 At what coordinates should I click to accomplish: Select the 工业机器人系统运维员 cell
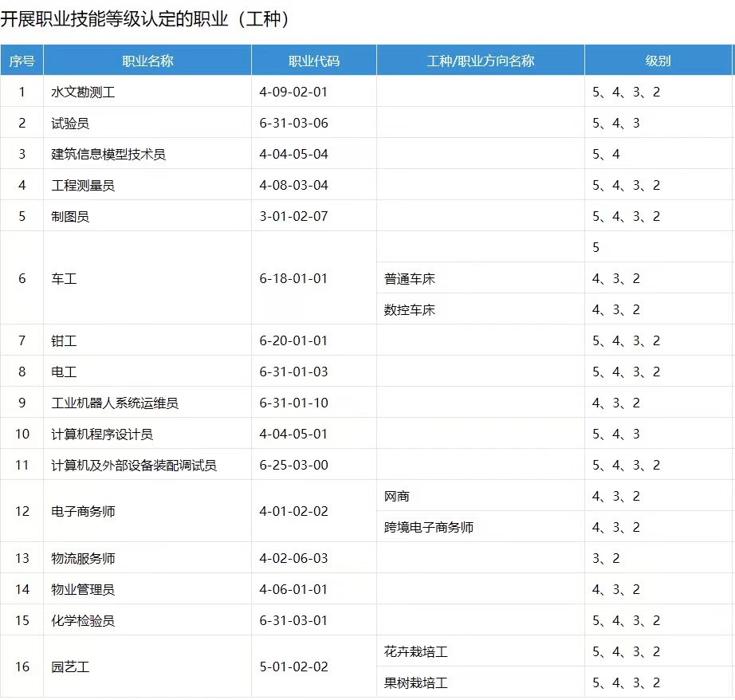pyautogui.click(x=115, y=403)
